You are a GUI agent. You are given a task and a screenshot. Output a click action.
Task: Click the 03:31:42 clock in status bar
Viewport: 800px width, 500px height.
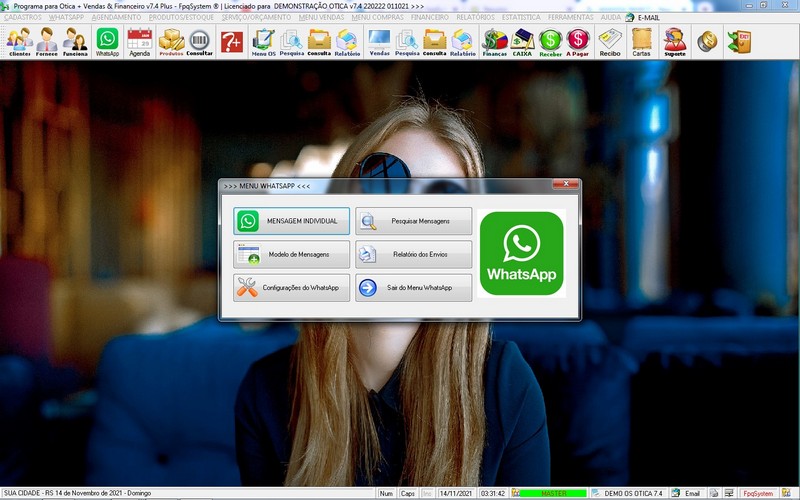click(493, 493)
